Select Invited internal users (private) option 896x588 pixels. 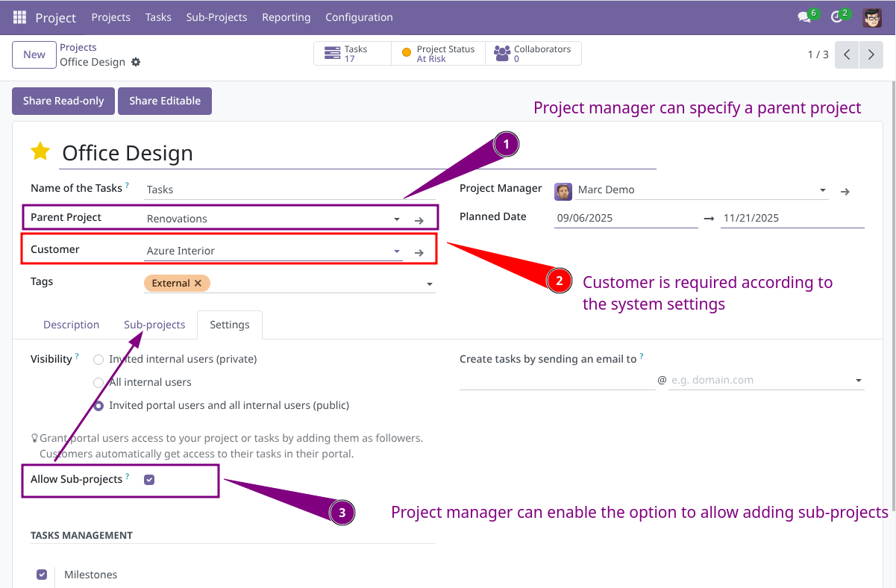click(98, 360)
